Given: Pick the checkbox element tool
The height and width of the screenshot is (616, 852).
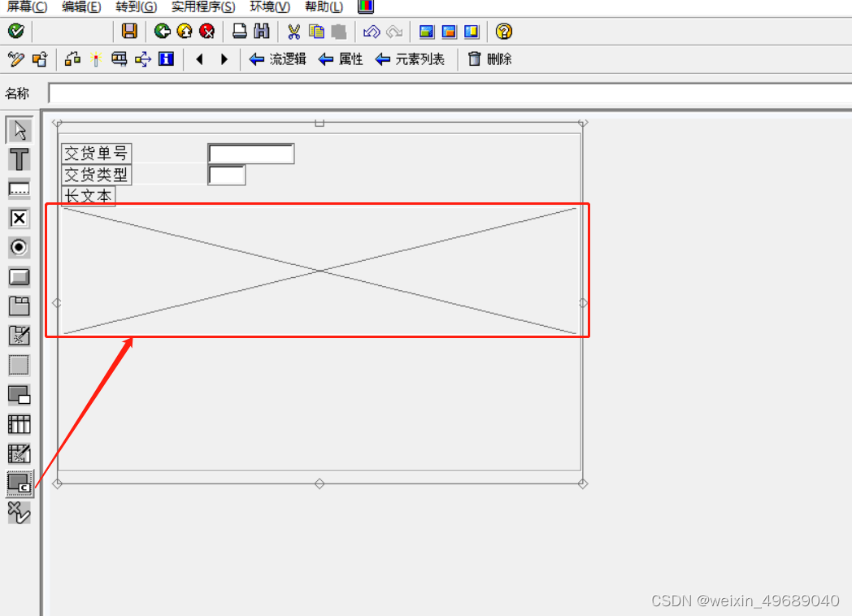Looking at the screenshot, I should point(19,219).
